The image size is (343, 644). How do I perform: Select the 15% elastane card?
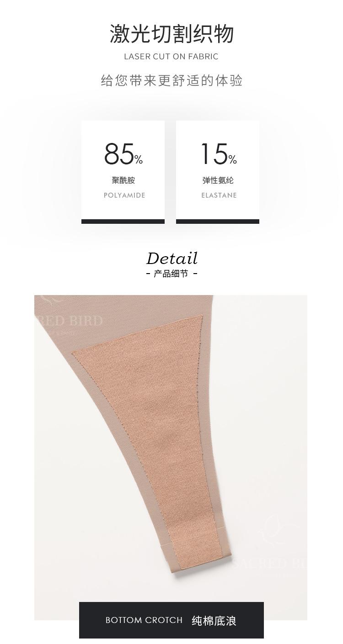(218, 172)
